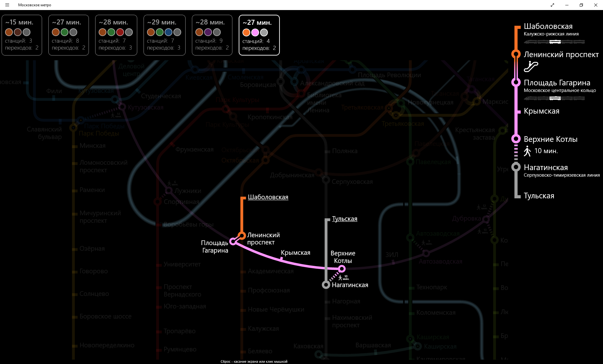Click Нагатинская station circle on map
The width and height of the screenshot is (603, 364).
[326, 285]
